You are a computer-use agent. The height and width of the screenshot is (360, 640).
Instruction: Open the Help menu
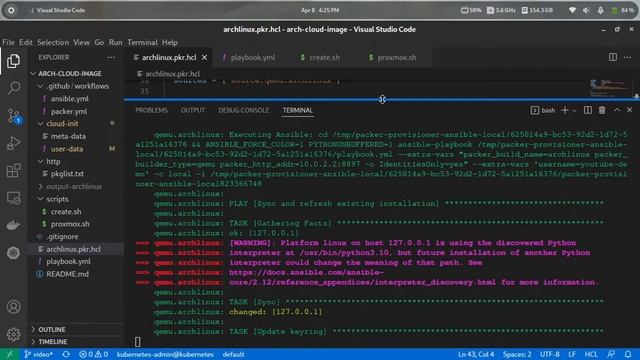pyautogui.click(x=170, y=42)
